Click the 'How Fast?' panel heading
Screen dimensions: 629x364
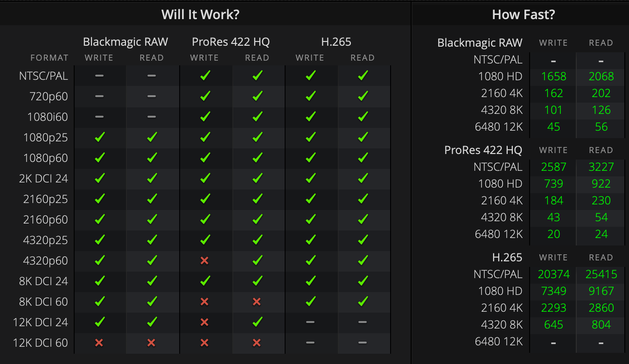(524, 14)
